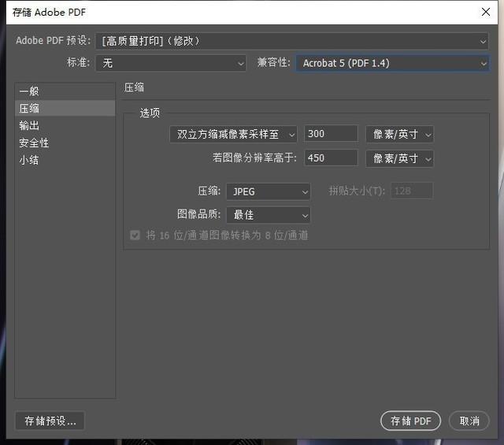Click the 拼贴大小 field showing 128
This screenshot has height=445, width=504.
(x=412, y=191)
